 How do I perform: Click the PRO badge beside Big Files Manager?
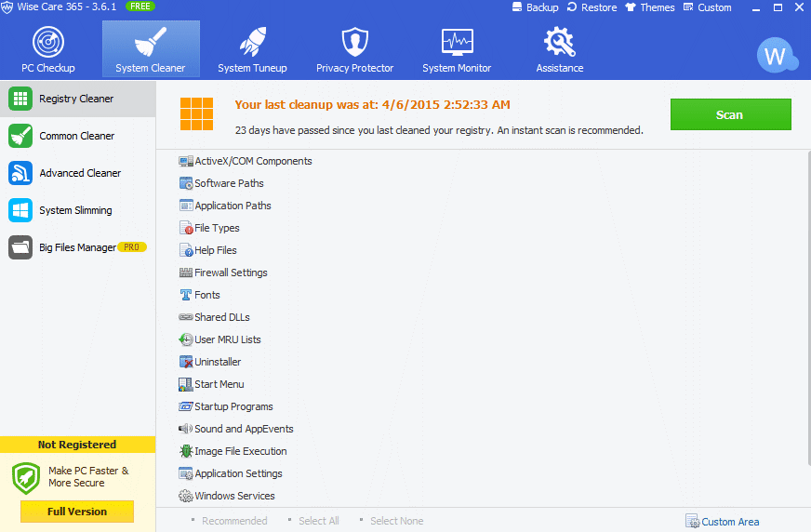click(x=132, y=247)
